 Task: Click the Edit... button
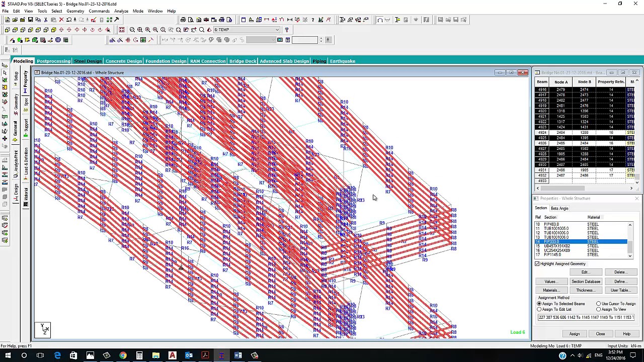click(585, 272)
